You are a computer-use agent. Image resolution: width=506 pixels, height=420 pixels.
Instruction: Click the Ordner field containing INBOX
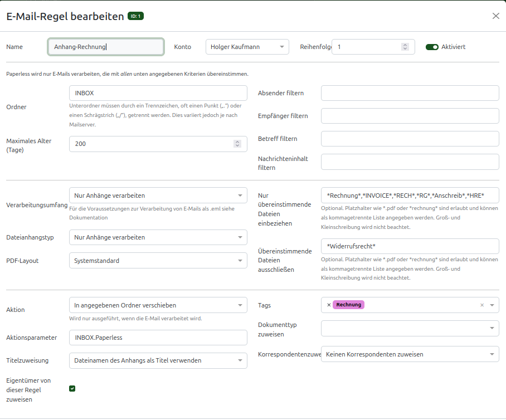(x=158, y=93)
